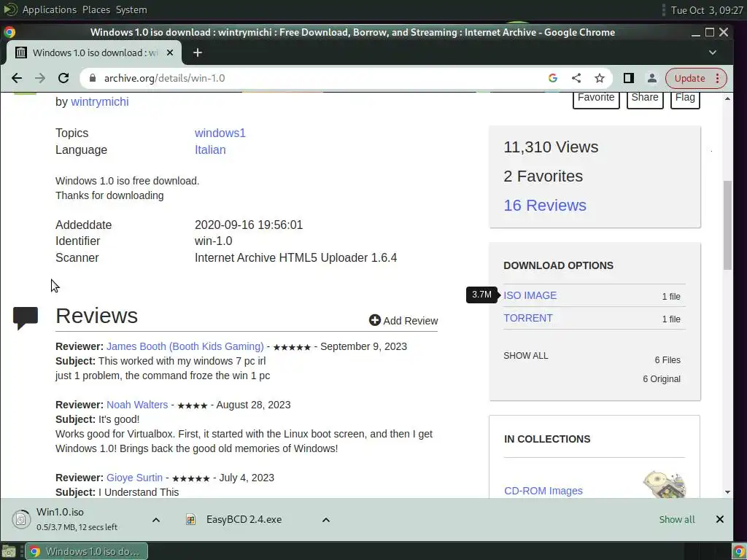This screenshot has width=747, height=560.
Task: Open the Chrome side panel
Action: tap(628, 78)
